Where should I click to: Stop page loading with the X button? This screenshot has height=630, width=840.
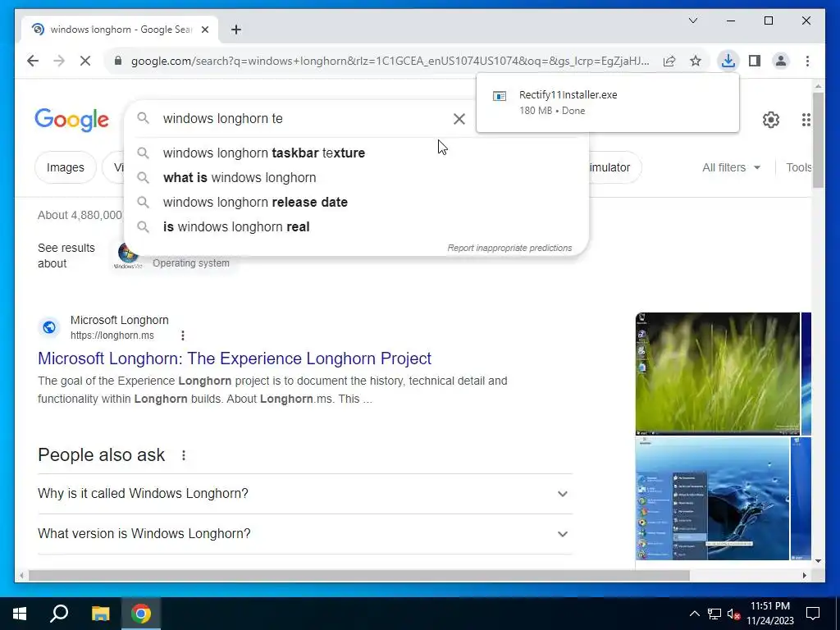pos(85,61)
